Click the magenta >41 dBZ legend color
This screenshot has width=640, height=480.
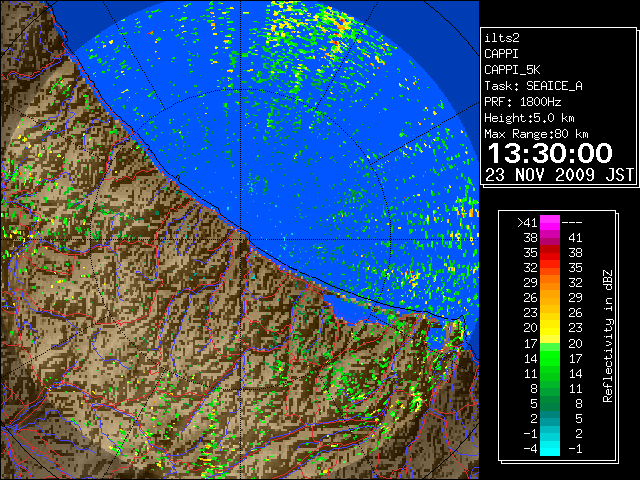pos(550,222)
